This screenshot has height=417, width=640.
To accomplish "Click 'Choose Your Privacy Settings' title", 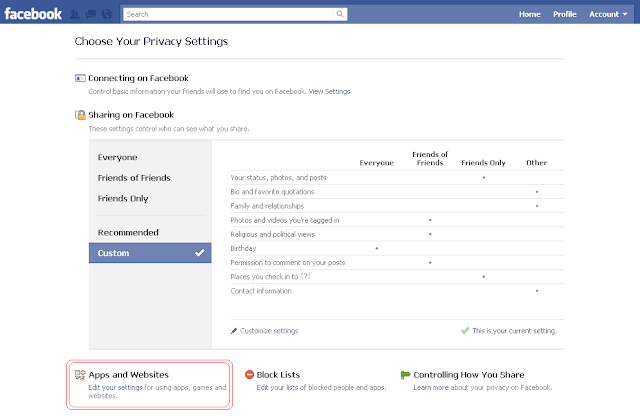I will coord(151,41).
